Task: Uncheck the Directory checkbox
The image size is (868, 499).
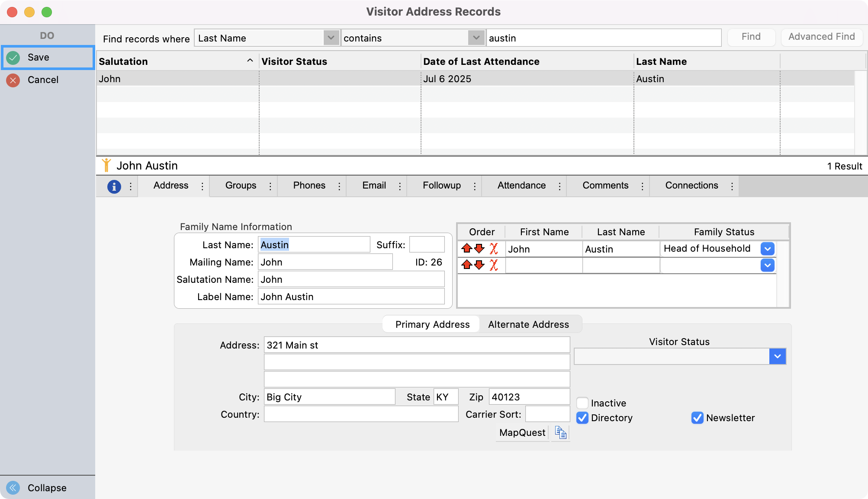Action: (582, 418)
